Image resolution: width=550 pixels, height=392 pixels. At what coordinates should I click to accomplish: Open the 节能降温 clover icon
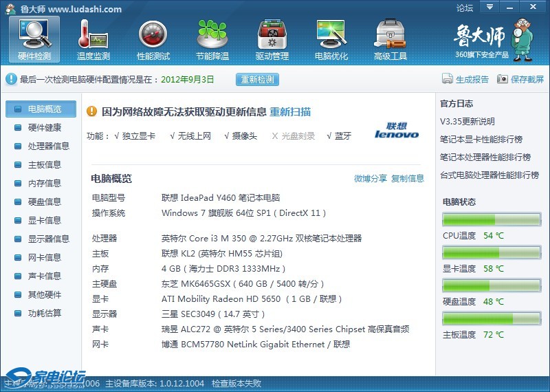pyautogui.click(x=212, y=39)
